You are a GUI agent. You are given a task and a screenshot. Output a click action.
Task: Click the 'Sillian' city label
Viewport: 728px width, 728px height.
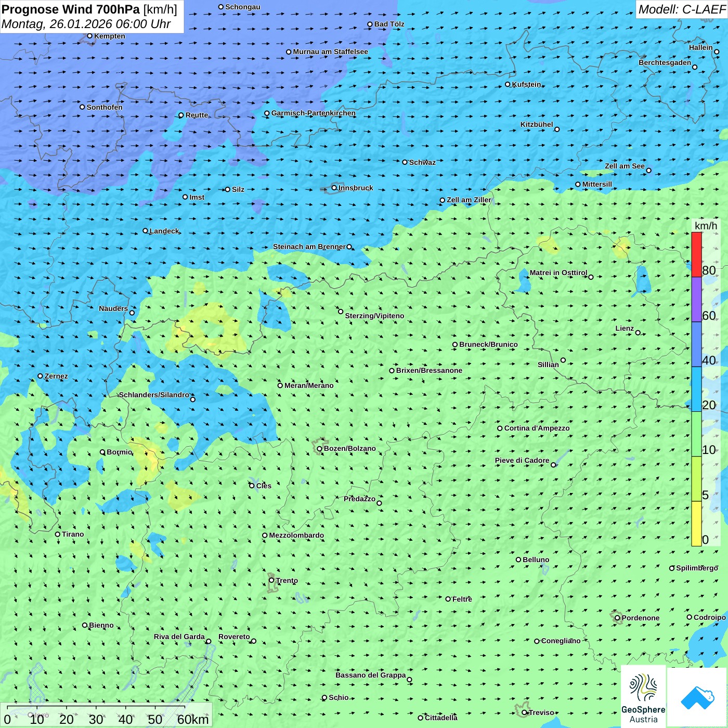click(x=548, y=365)
